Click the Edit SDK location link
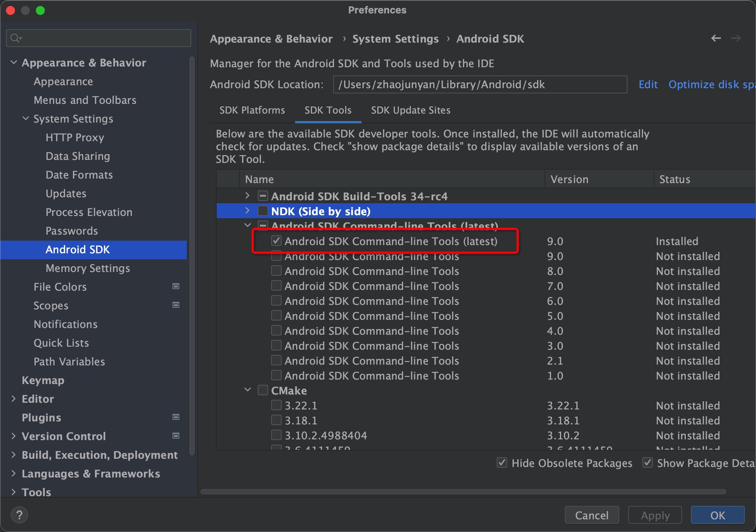Screen dimensions: 756x532 tap(648, 84)
